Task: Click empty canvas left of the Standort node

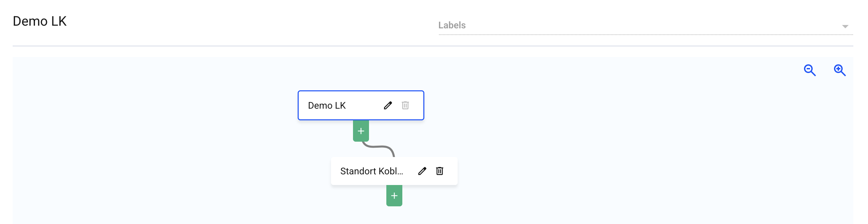Action: pyautogui.click(x=202, y=171)
